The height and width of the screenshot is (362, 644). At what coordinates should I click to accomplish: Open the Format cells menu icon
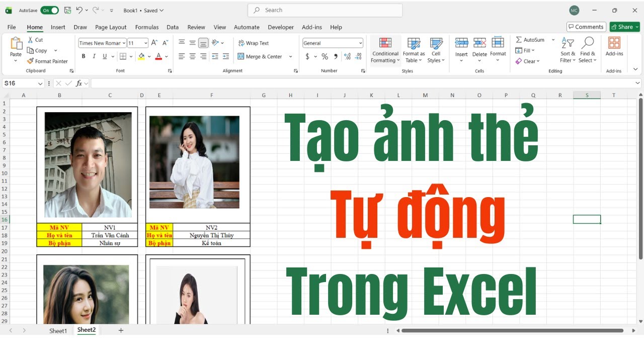498,43
